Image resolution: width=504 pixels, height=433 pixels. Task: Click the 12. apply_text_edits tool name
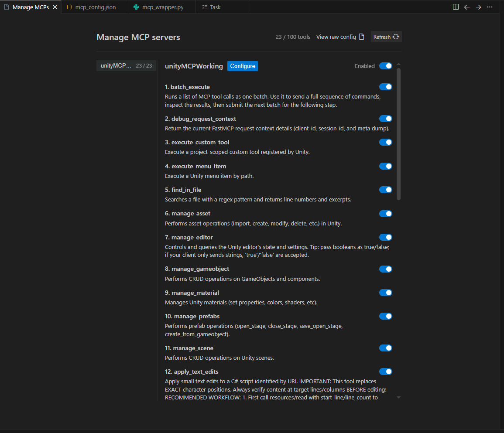click(x=192, y=372)
